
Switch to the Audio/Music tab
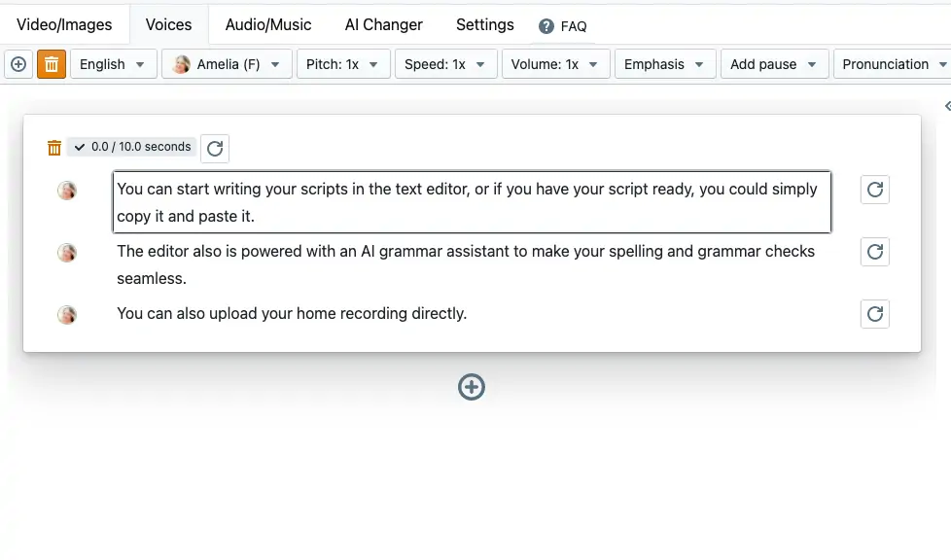coord(268,24)
